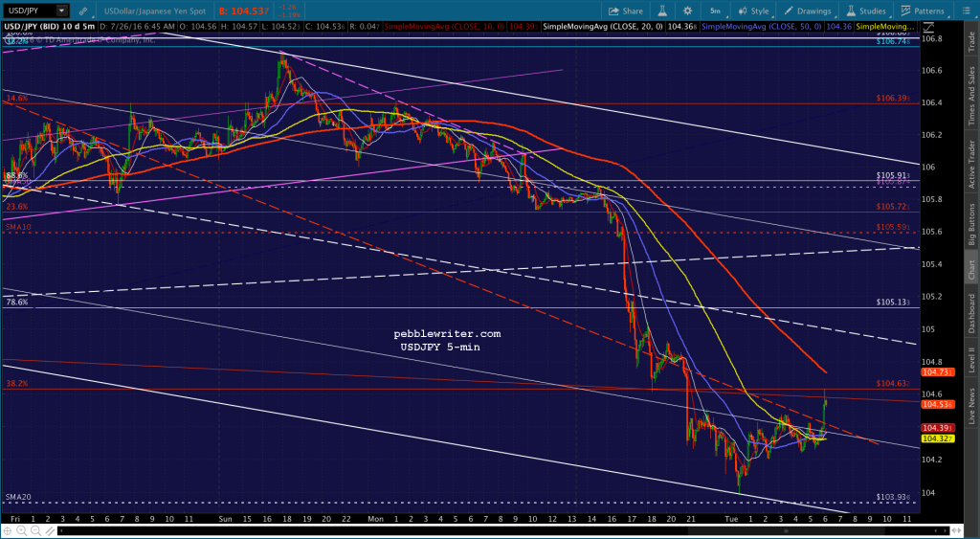Image resolution: width=980 pixels, height=539 pixels.
Task: Open the USD/JPY symbol dropdown arrow
Action: point(62,11)
